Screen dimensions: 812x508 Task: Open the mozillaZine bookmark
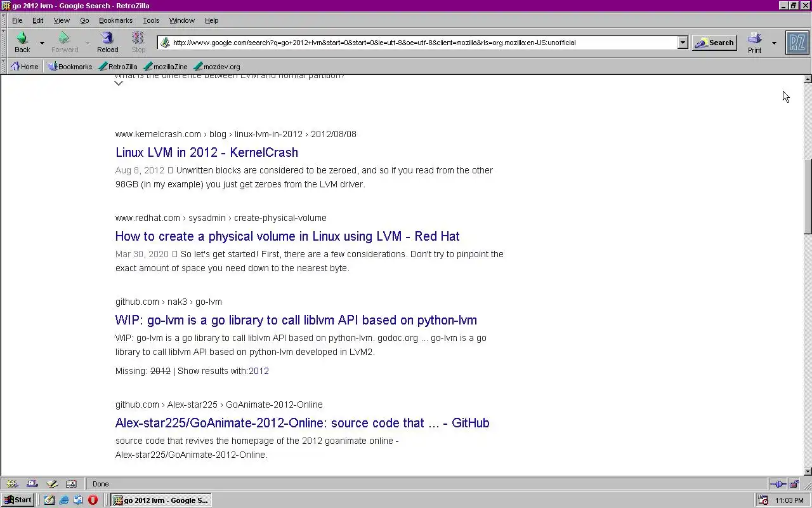pos(166,66)
